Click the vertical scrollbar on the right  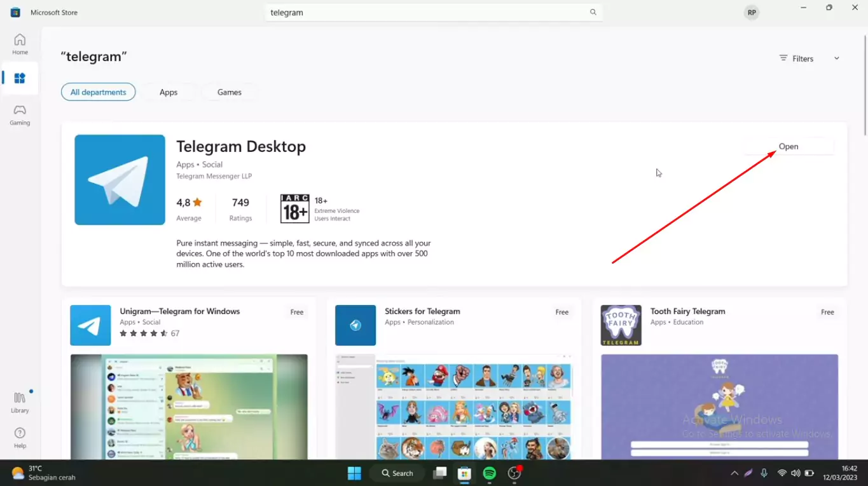click(865, 85)
